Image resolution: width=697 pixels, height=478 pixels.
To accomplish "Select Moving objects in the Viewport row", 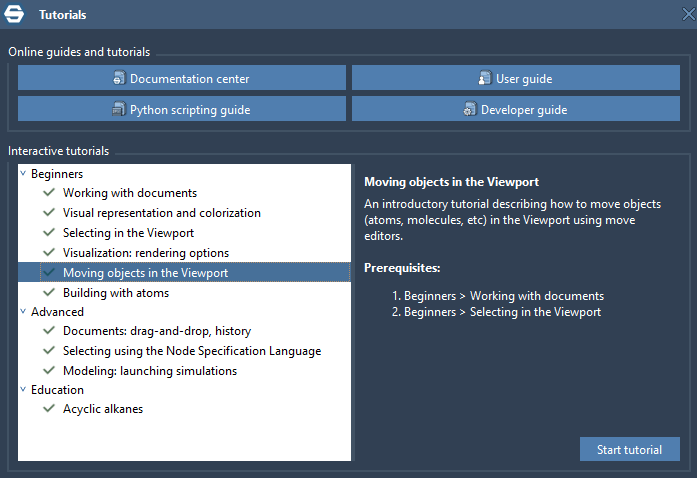I will pyautogui.click(x=184, y=272).
